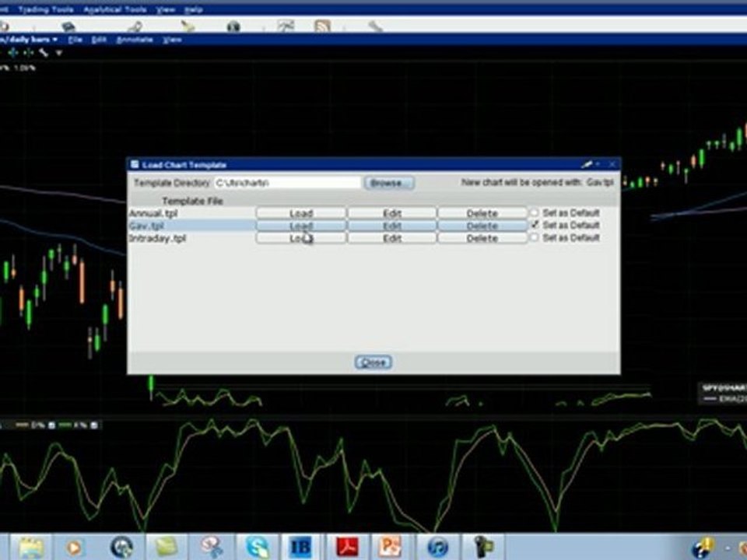Set Intraday.tpl as default template

tap(535, 237)
